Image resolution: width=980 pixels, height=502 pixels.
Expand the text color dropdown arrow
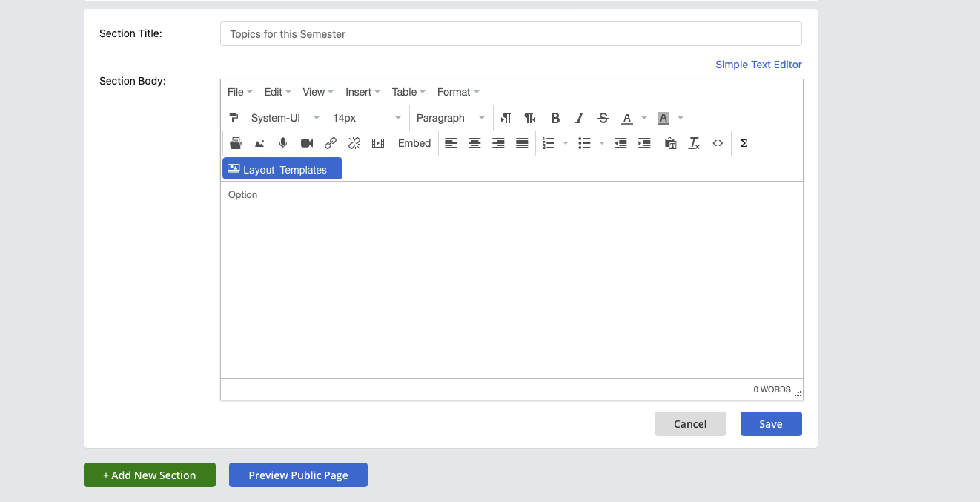pyautogui.click(x=644, y=118)
